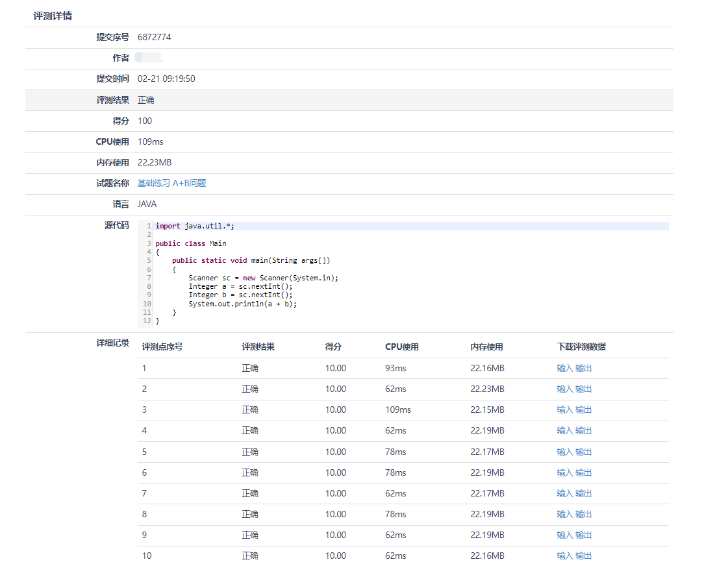Screen dimensions: 704x588
Task: Click code line import java.util.*;
Action: (195, 226)
